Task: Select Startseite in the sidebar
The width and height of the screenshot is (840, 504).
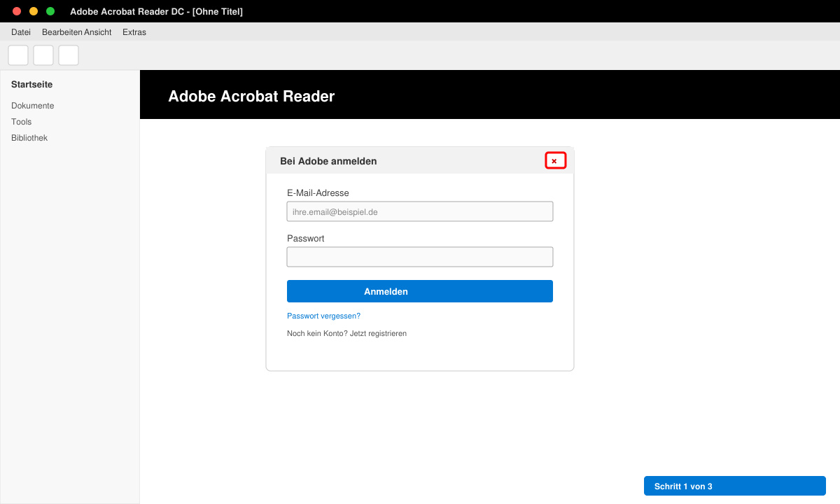Action: pyautogui.click(x=32, y=85)
